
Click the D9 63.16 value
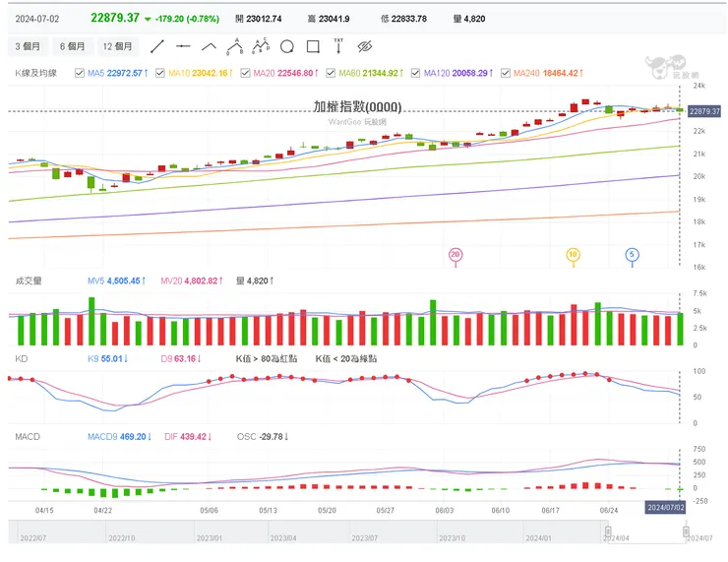pos(181,358)
